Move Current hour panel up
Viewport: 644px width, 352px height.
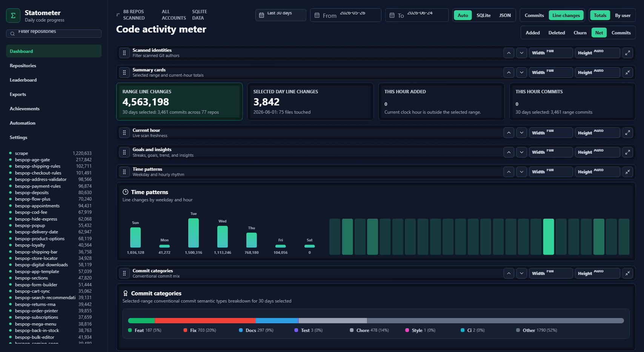point(509,133)
